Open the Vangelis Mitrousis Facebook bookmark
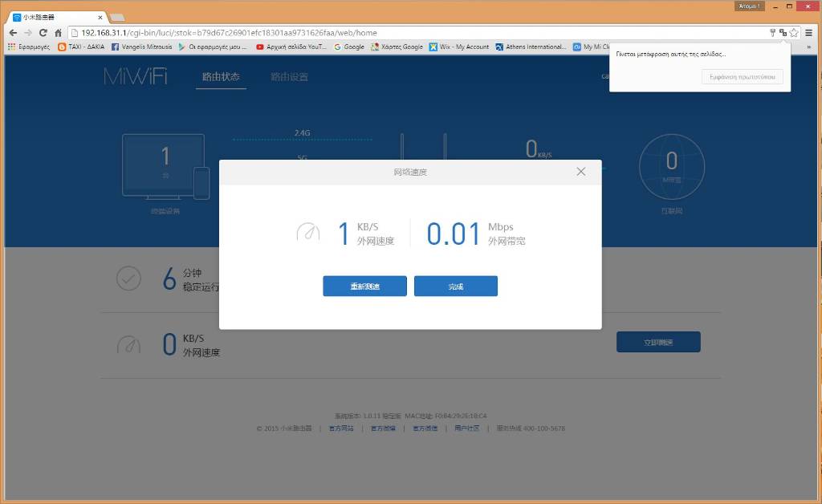Image resolution: width=822 pixels, height=504 pixels. [141, 47]
